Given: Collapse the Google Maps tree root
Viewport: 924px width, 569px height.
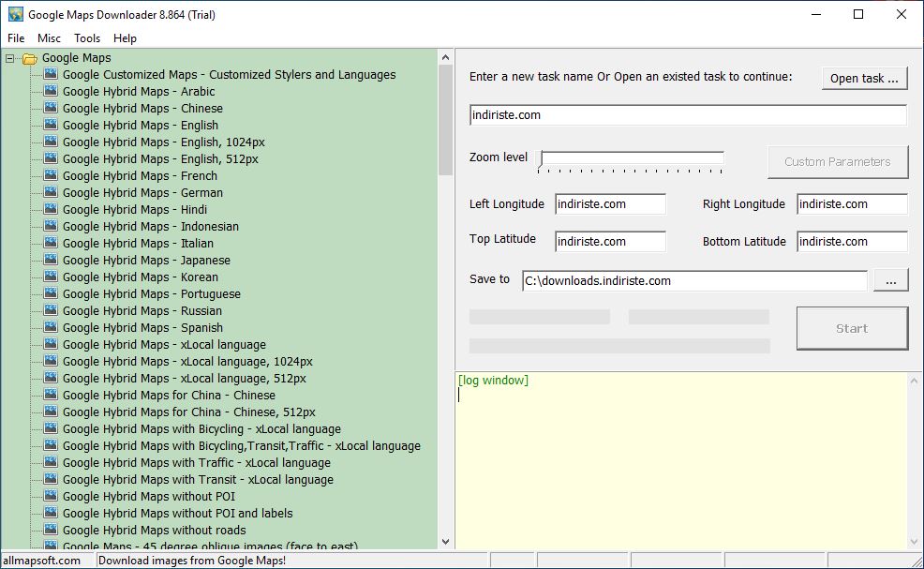Looking at the screenshot, I should [x=9, y=58].
